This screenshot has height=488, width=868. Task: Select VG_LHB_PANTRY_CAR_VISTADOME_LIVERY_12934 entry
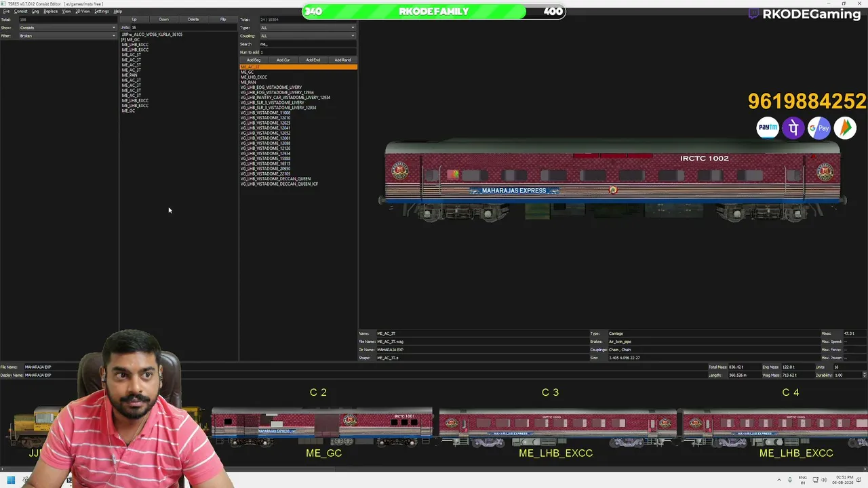tap(285, 98)
